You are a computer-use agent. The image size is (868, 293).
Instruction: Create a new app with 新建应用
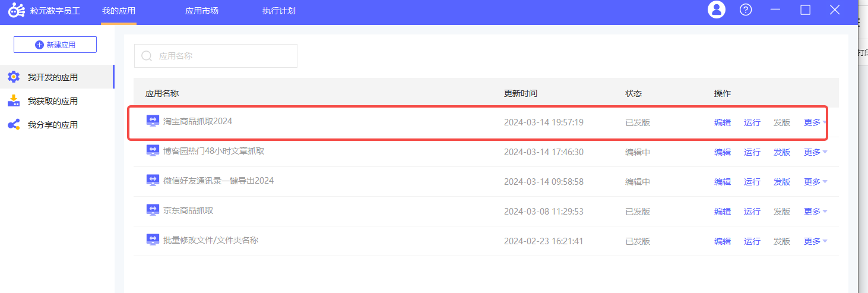click(x=55, y=45)
